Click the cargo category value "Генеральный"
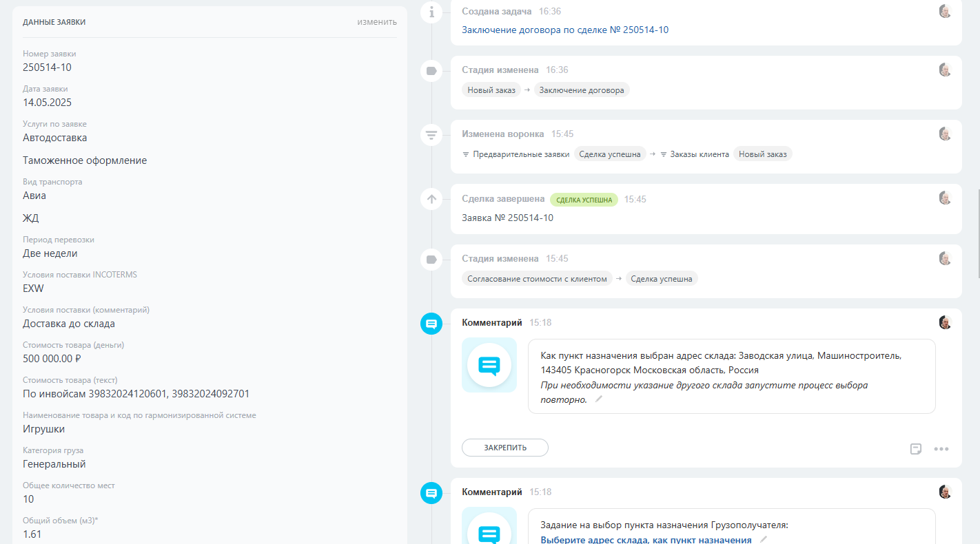 point(54,464)
